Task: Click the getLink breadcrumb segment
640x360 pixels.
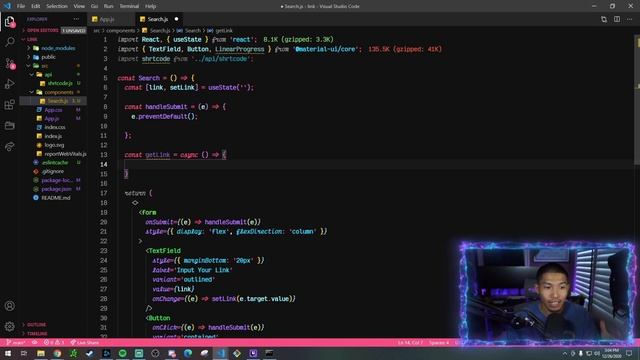Action: pyautogui.click(x=224, y=31)
